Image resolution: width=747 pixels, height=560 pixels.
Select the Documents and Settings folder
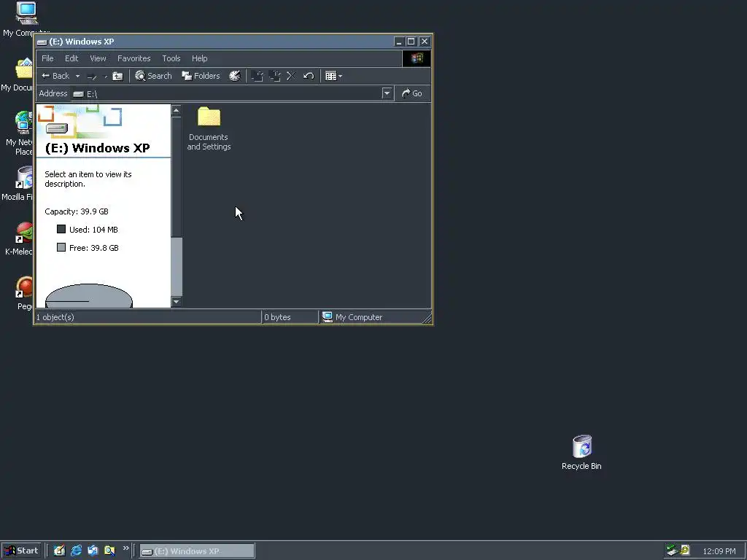(209, 128)
